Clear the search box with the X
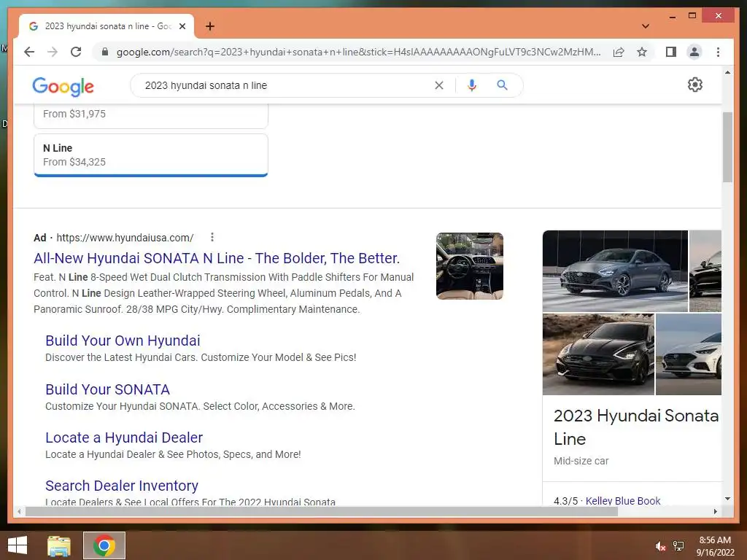Screen dimensions: 747x560 (x=439, y=85)
